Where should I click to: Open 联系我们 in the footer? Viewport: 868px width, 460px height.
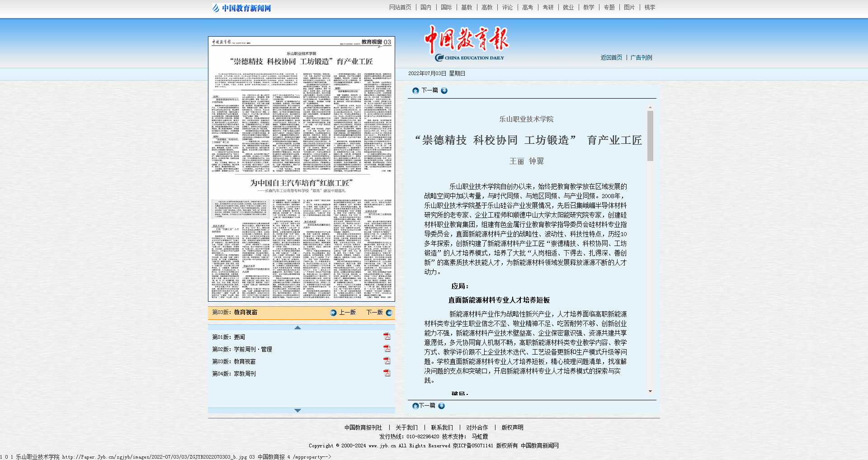[442, 427]
